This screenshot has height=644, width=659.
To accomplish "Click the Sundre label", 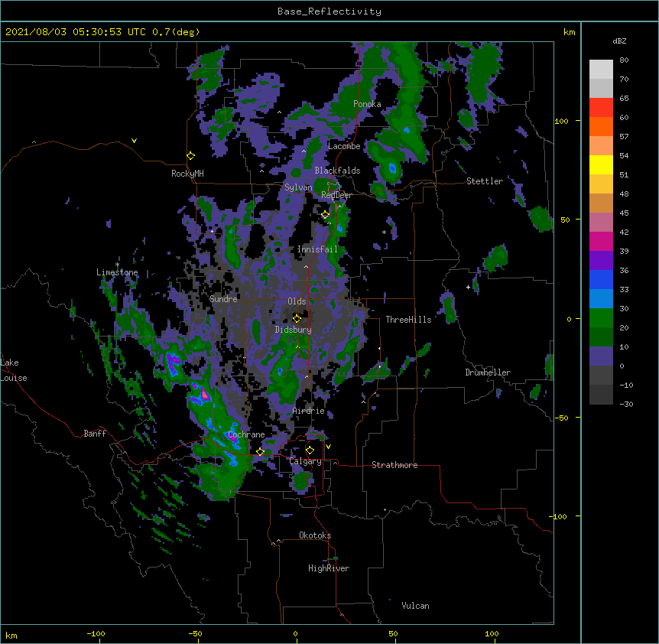I will 223,299.
